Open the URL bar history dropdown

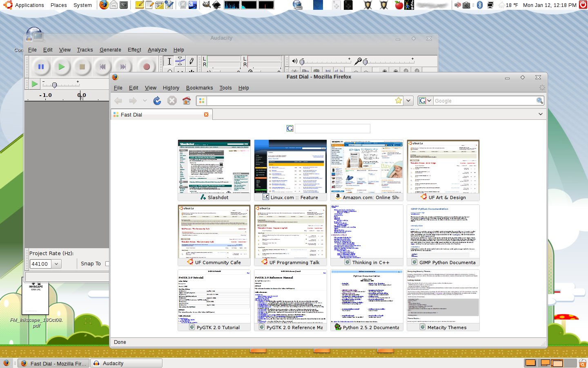coord(409,101)
